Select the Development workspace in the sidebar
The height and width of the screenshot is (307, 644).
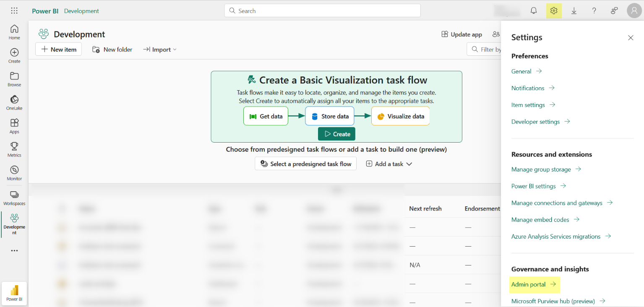(14, 224)
